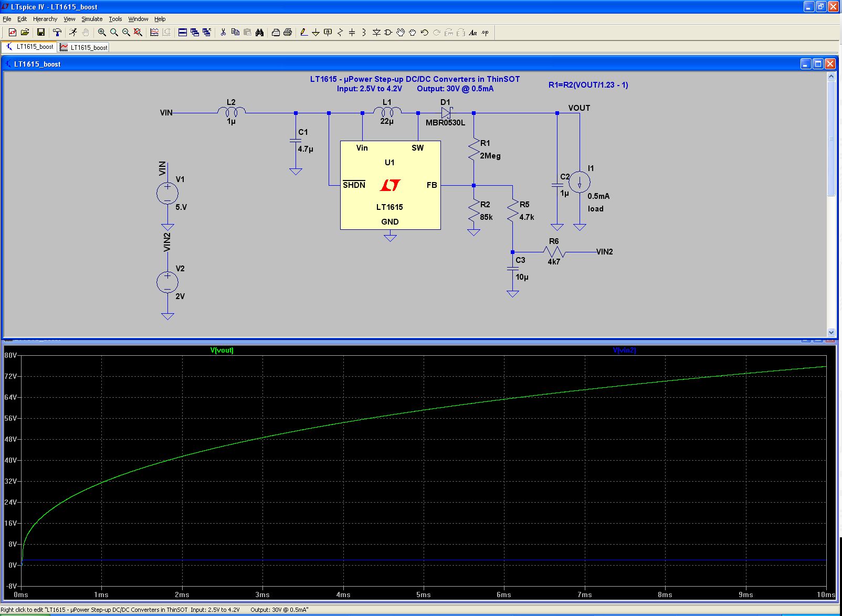Click the Zoom Full Extents crossed magnifier icon
The image size is (842, 616).
coord(138,33)
